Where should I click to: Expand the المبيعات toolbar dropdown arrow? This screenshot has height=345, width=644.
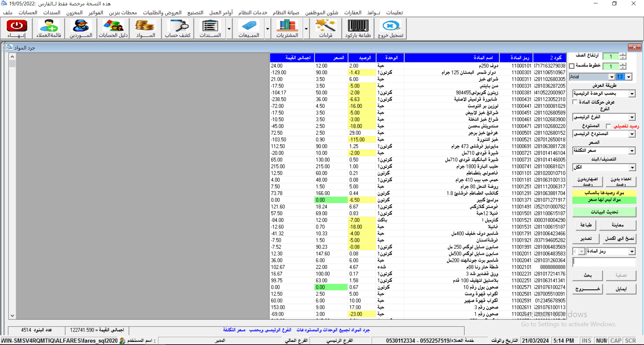click(x=268, y=29)
